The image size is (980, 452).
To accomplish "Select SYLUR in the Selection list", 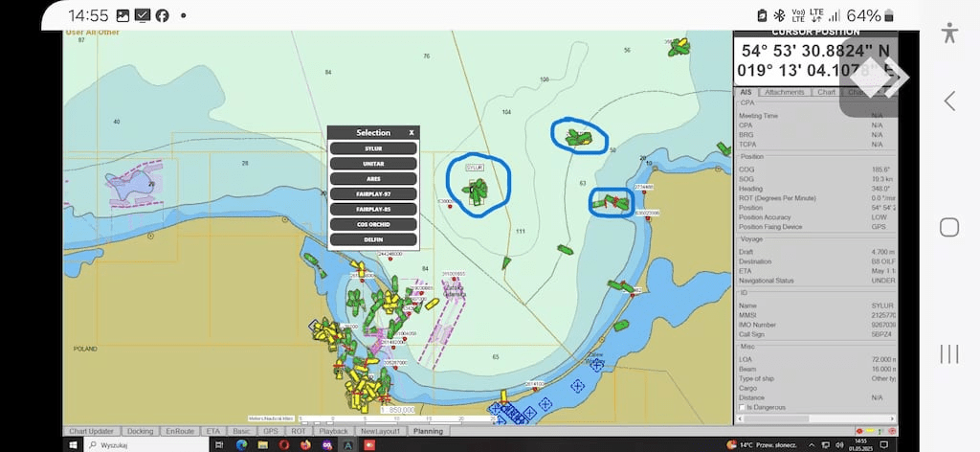I will click(373, 148).
